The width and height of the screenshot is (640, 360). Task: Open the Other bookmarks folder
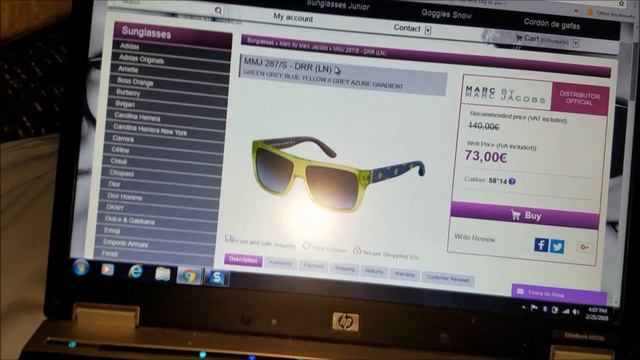(x=611, y=13)
